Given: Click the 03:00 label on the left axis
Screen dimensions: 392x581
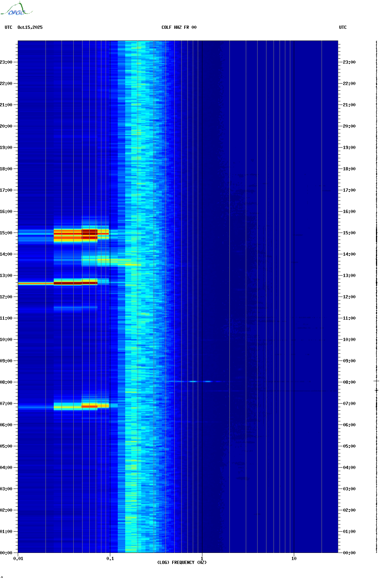Looking at the screenshot, I should tap(6, 489).
